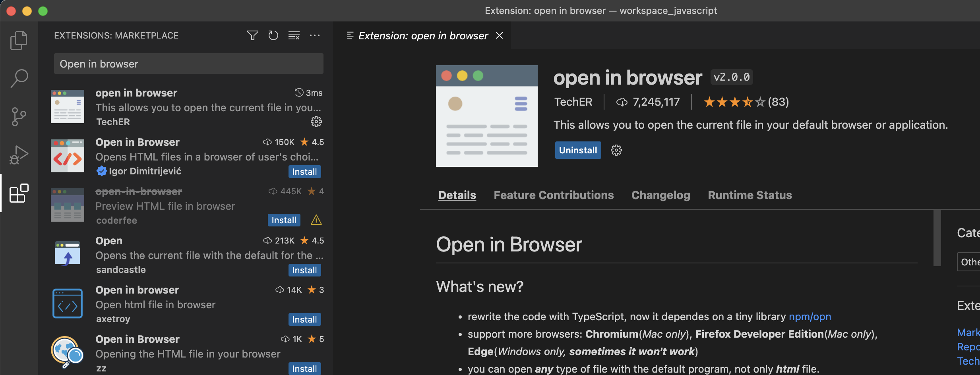The width and height of the screenshot is (980, 375).
Task: Click the details page scrollbar
Action: pos(937,238)
